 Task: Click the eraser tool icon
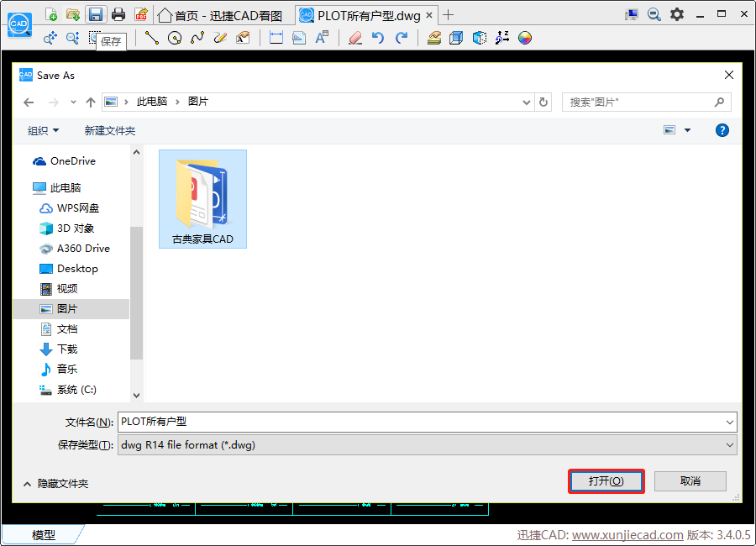click(354, 38)
